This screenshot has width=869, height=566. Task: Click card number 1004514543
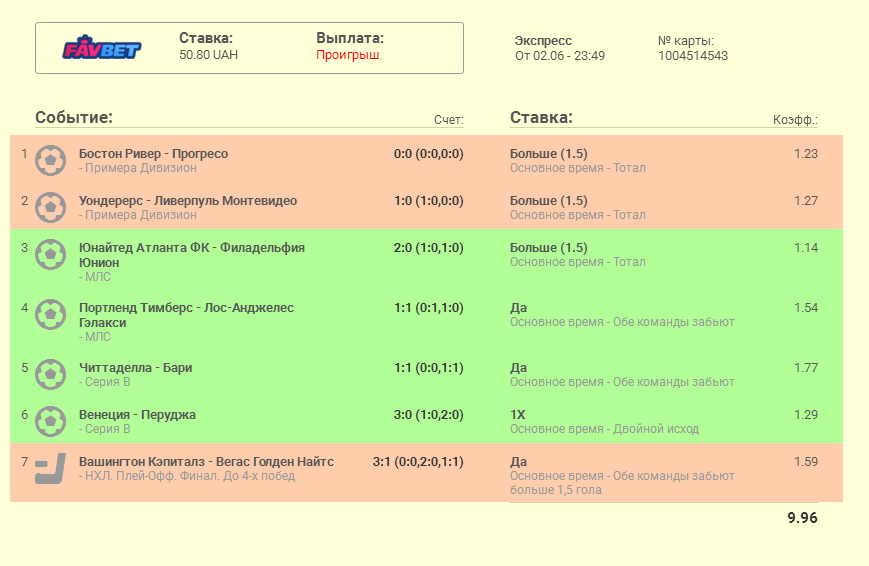(693, 56)
